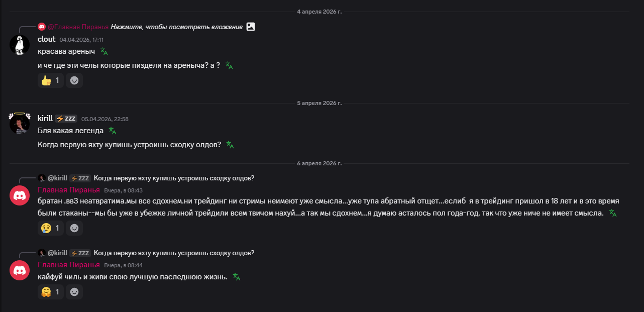Click the ZZZ server tag next to kirill's name

(66, 119)
